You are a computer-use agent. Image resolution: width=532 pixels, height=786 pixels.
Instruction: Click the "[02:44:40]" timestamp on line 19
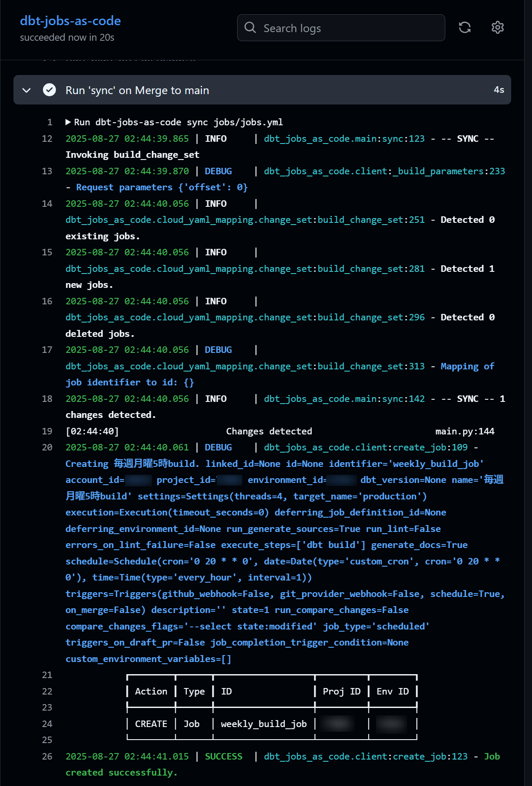(92, 431)
